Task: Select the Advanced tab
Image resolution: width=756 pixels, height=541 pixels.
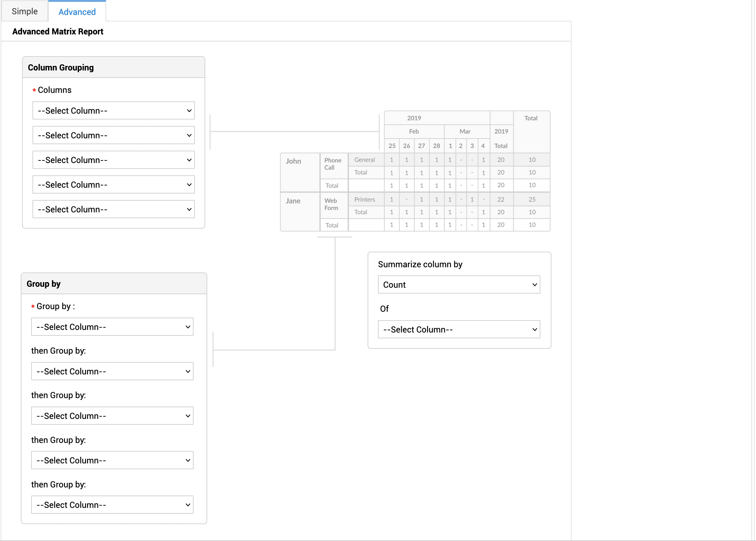Action: 77,12
